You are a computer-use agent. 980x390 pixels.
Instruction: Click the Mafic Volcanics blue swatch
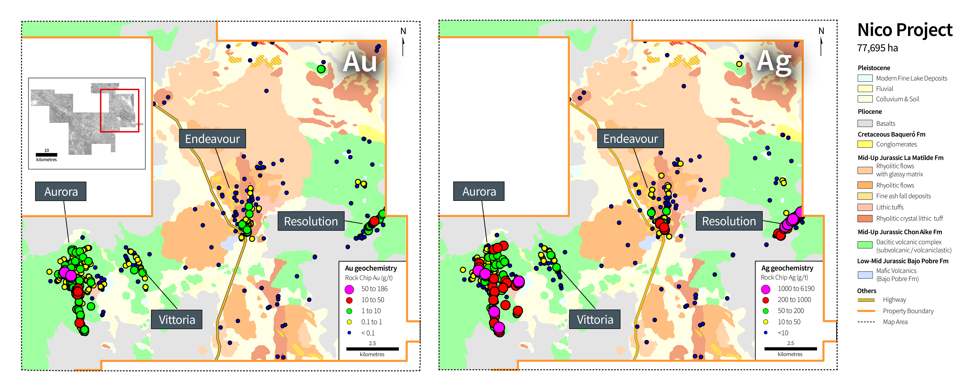[865, 275]
